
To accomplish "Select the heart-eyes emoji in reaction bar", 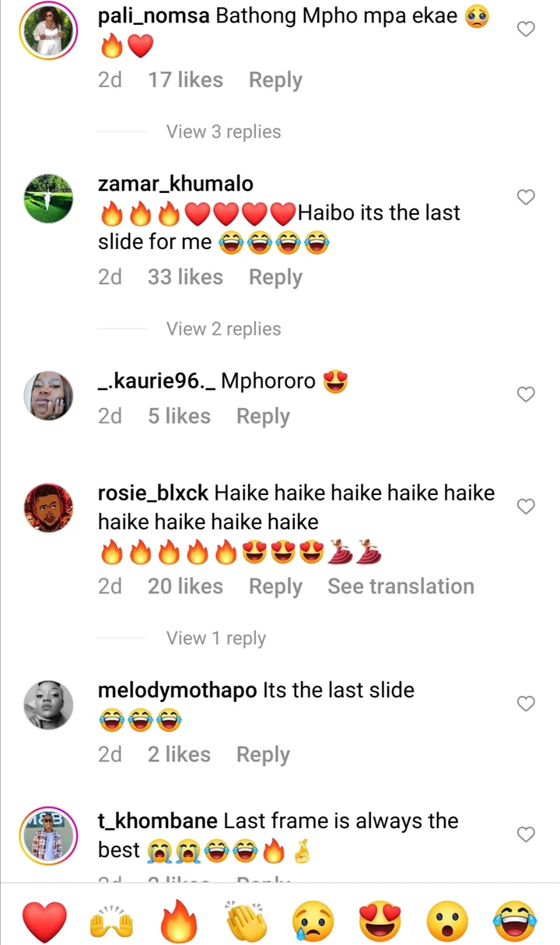I will (380, 922).
